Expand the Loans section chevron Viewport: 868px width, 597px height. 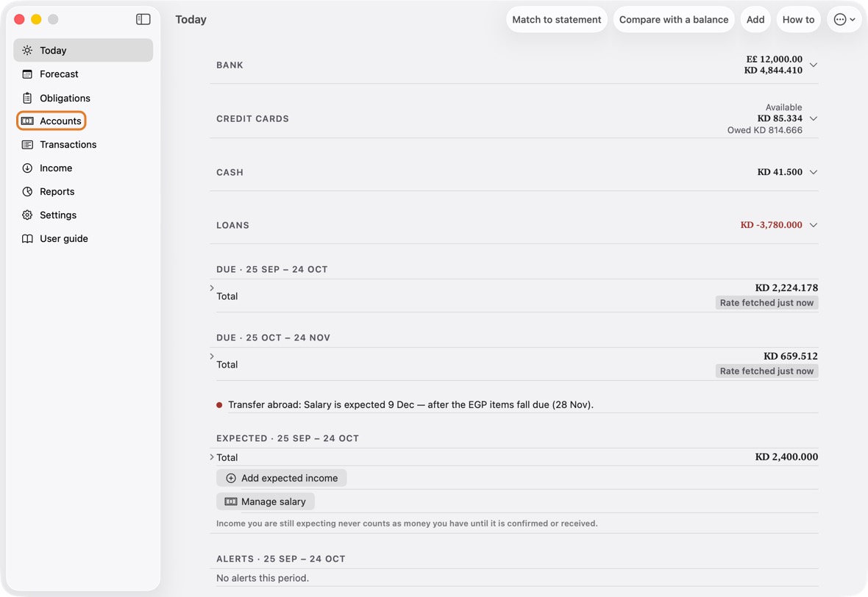(813, 225)
